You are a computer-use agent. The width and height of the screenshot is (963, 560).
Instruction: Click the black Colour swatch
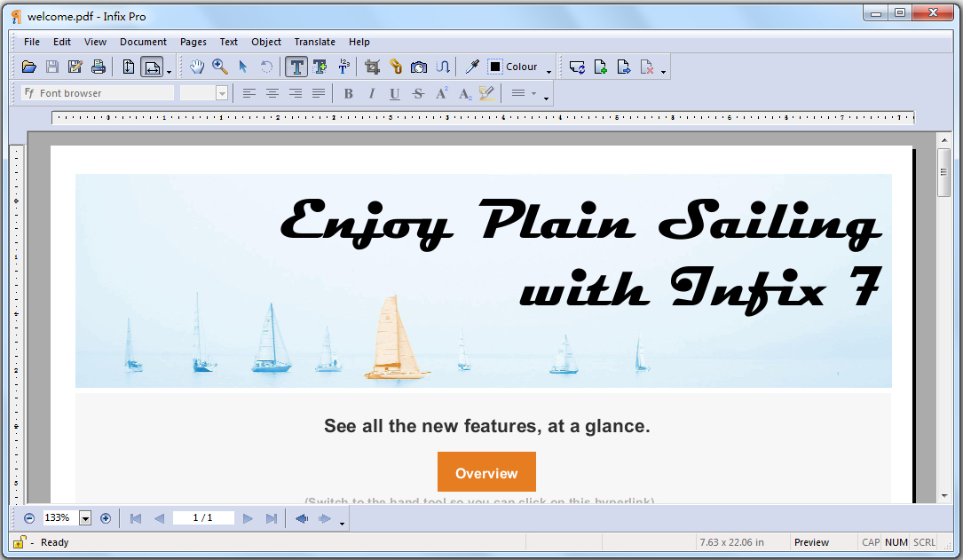[x=495, y=67]
